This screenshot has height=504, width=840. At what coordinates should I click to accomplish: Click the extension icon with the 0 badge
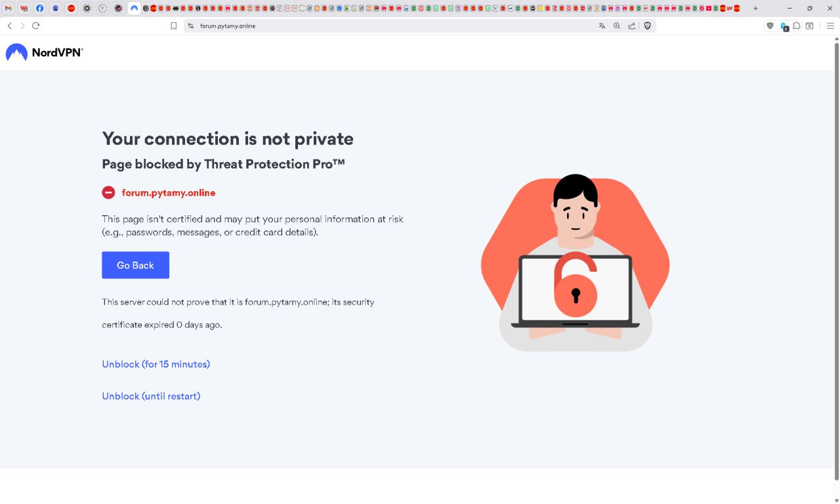point(784,26)
